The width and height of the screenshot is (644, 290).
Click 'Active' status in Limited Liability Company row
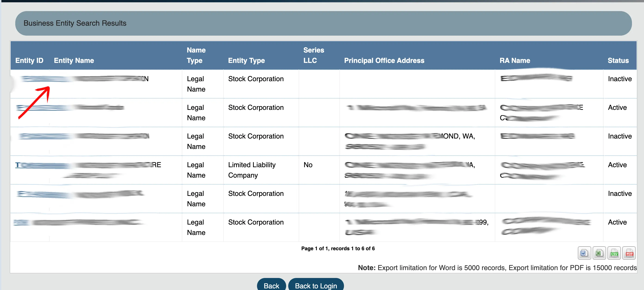pos(617,165)
